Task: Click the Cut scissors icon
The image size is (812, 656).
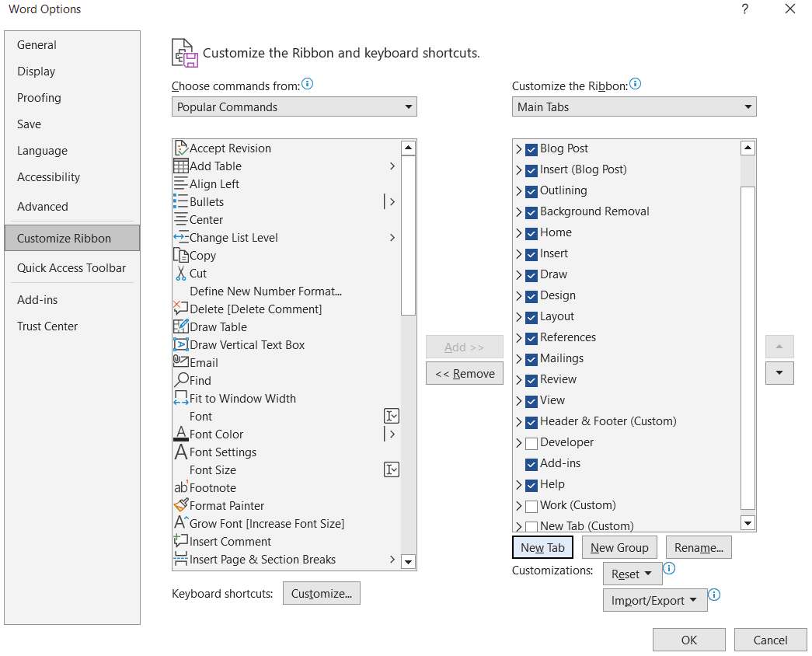Action: [180, 274]
